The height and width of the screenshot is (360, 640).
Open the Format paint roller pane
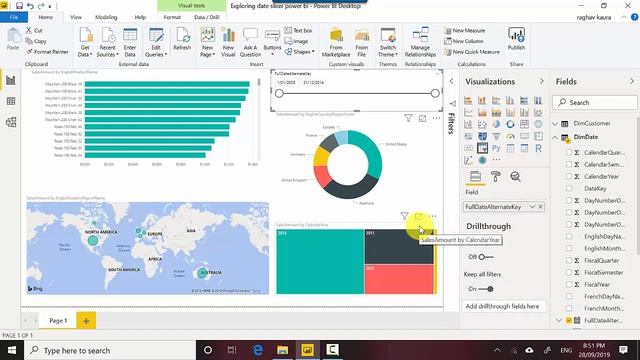coord(496,177)
